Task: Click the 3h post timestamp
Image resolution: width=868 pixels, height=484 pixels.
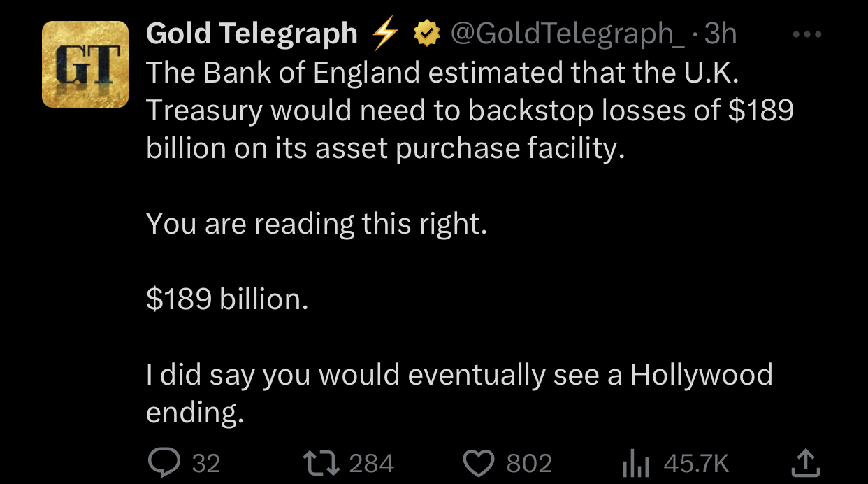Action: coord(720,34)
